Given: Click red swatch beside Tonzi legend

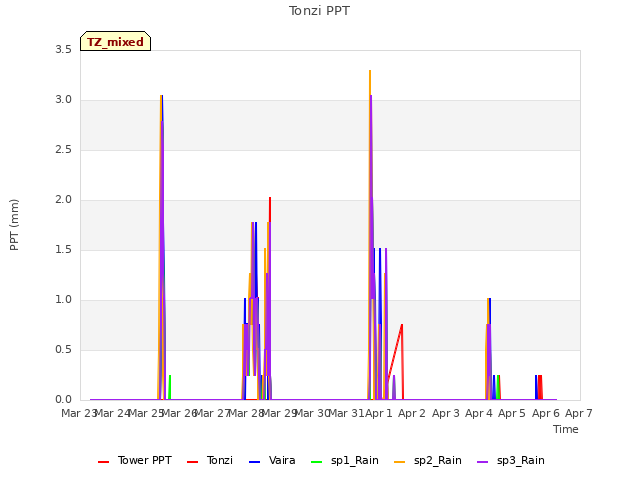Looking at the screenshot, I should (x=192, y=462).
